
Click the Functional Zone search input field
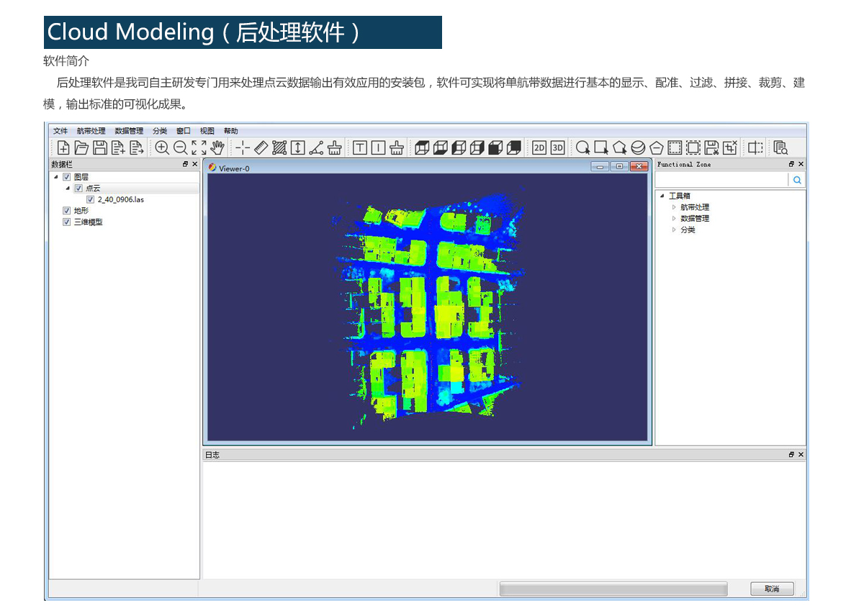(721, 180)
